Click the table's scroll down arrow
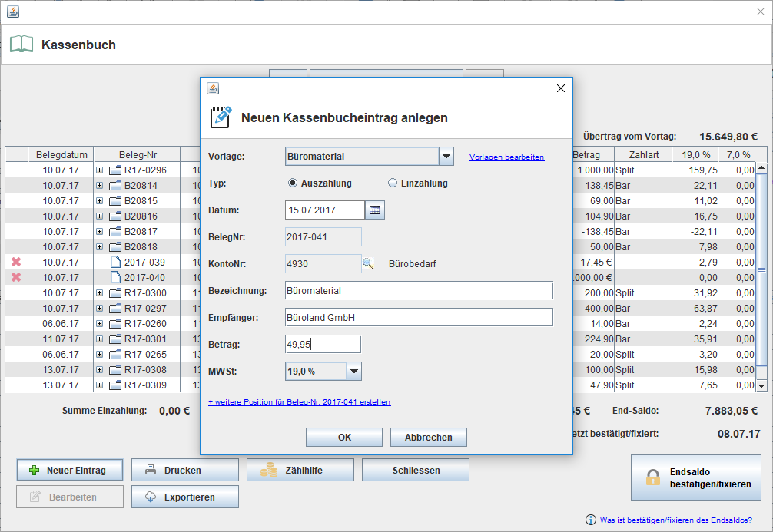Image resolution: width=773 pixels, height=532 pixels. [761, 385]
